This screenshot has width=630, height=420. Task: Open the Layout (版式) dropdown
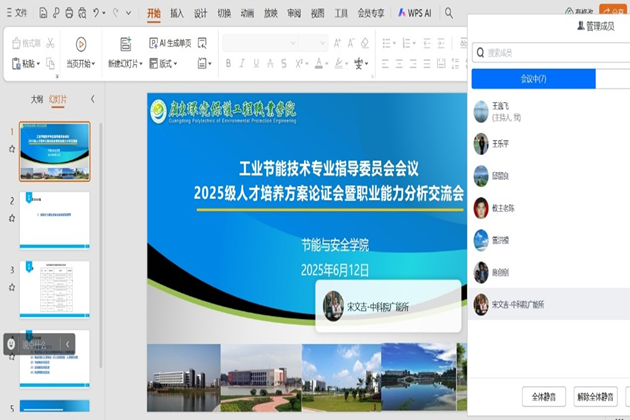tap(162, 64)
